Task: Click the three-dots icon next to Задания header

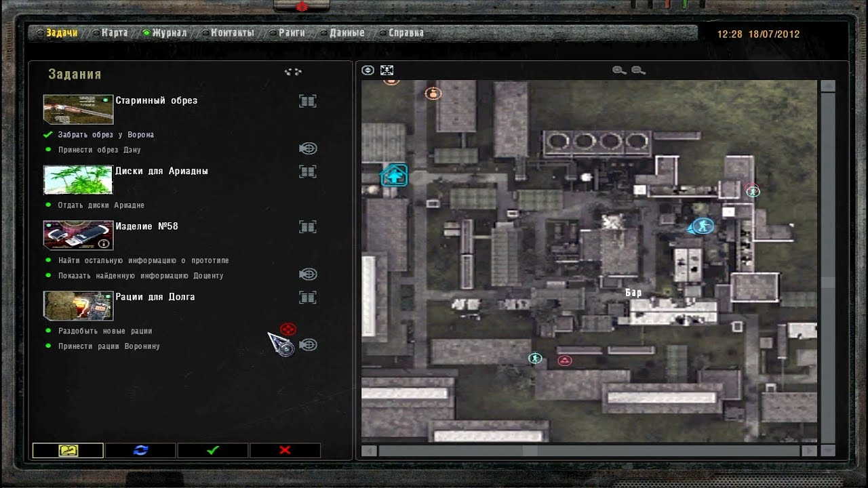Action: (x=292, y=72)
